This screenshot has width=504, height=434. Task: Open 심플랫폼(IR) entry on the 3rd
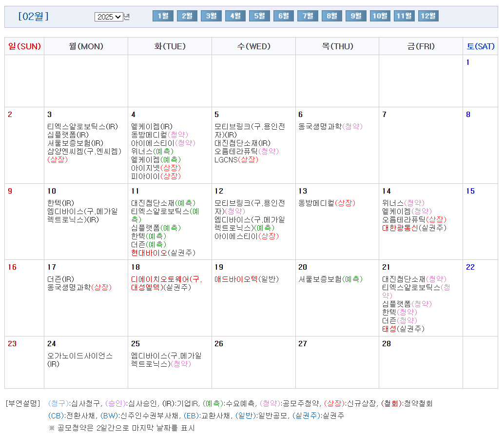[68, 135]
